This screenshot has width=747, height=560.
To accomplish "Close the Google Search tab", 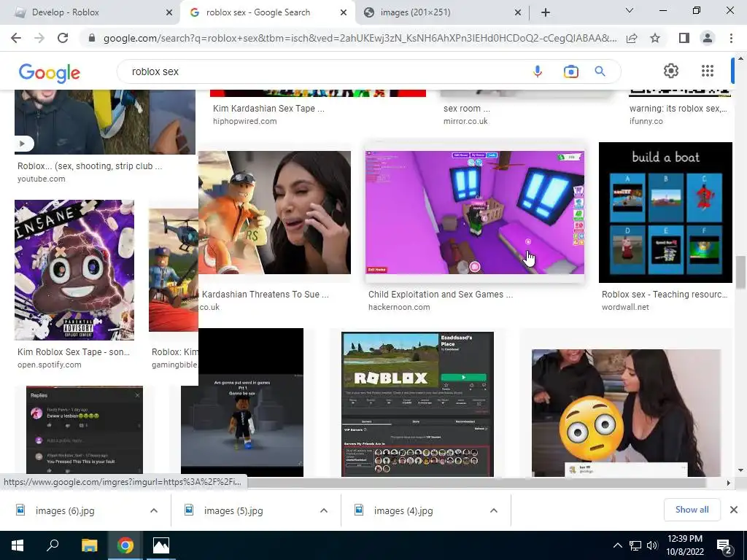I will 344,12.
